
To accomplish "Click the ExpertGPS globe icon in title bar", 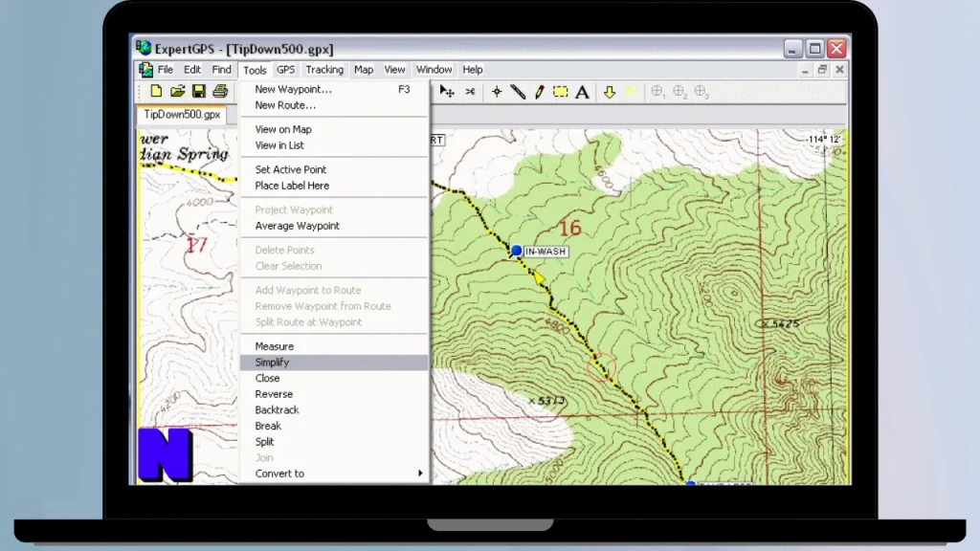I will pyautogui.click(x=144, y=48).
